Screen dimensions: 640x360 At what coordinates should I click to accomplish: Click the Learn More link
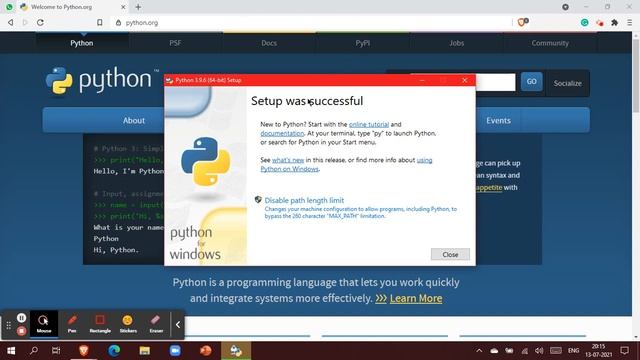pyautogui.click(x=416, y=298)
